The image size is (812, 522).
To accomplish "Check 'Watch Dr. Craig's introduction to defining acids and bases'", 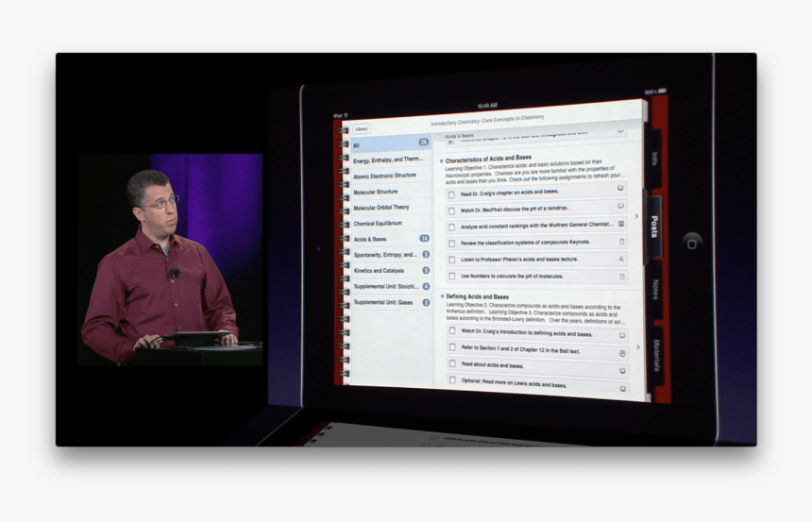I will [x=452, y=331].
